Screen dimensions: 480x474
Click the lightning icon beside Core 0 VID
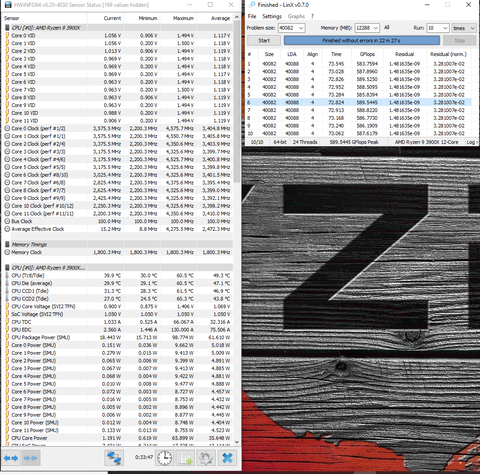coord(7,35)
